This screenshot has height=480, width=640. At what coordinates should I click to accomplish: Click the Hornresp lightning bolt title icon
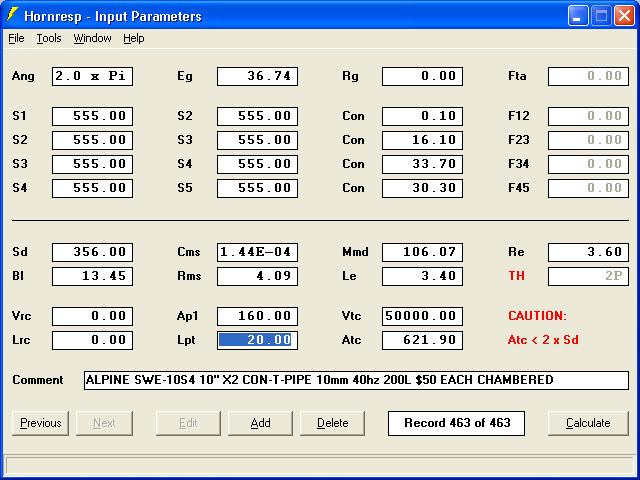tap(12, 15)
